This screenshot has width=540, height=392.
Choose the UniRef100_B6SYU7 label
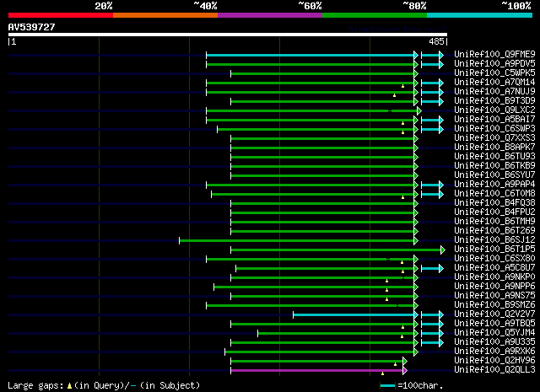(494, 175)
